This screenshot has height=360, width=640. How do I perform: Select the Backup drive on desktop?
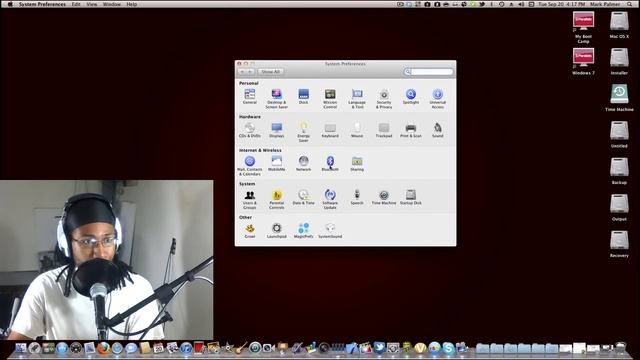coord(619,171)
